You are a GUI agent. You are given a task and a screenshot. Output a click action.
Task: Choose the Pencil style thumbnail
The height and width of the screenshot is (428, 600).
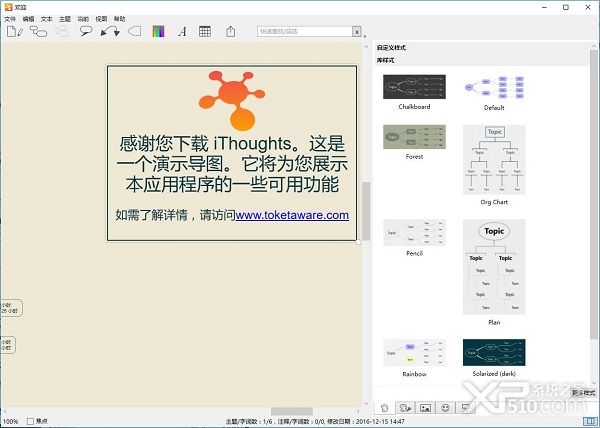point(414,233)
